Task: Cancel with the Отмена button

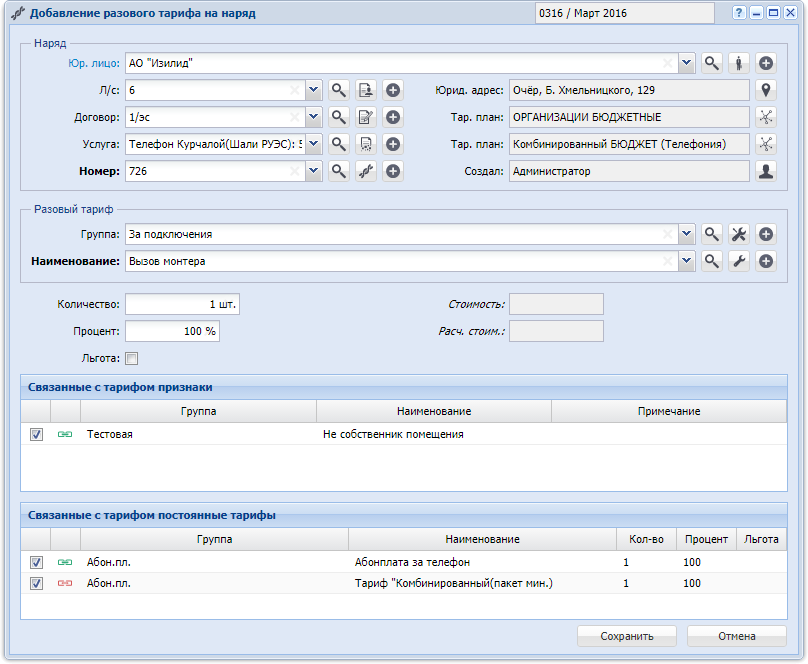Action: (737, 636)
